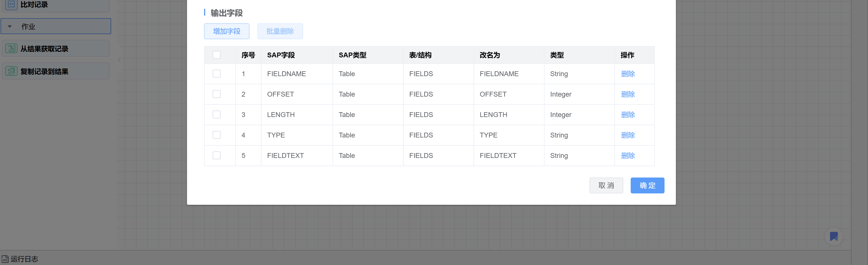Check the LENGTH row checkbox
This screenshot has height=265, width=868.
click(216, 114)
